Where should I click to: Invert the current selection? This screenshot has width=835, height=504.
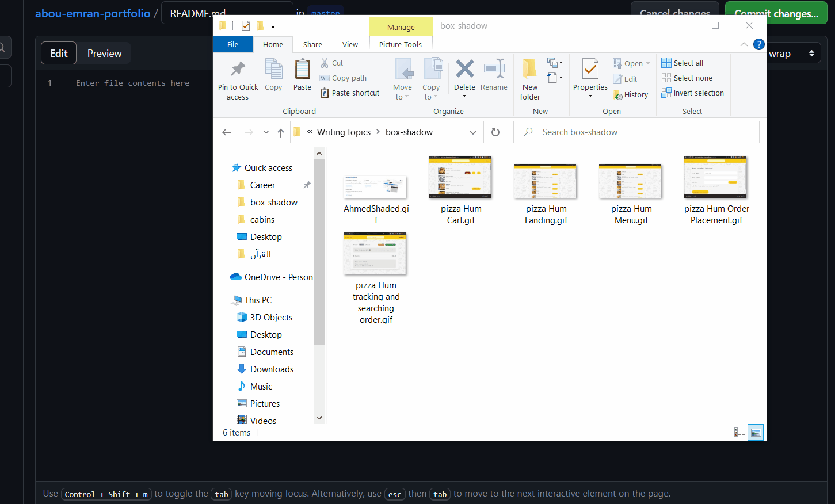692,93
